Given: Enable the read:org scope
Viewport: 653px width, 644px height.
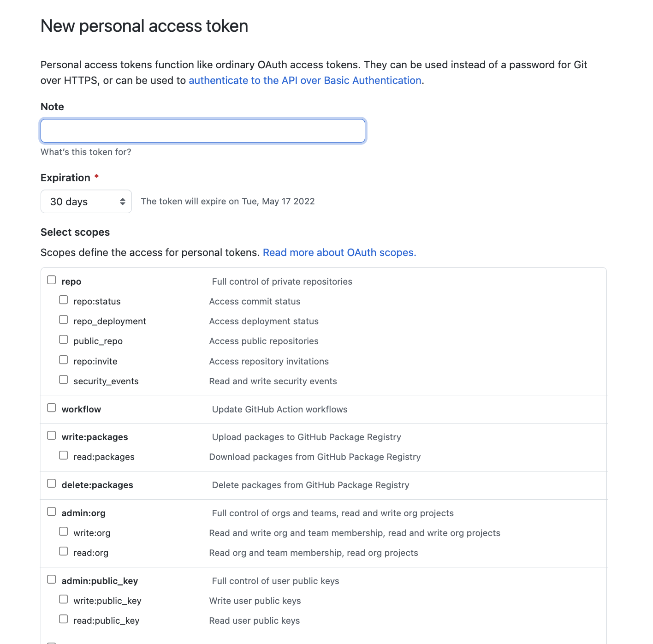Looking at the screenshot, I should [64, 551].
